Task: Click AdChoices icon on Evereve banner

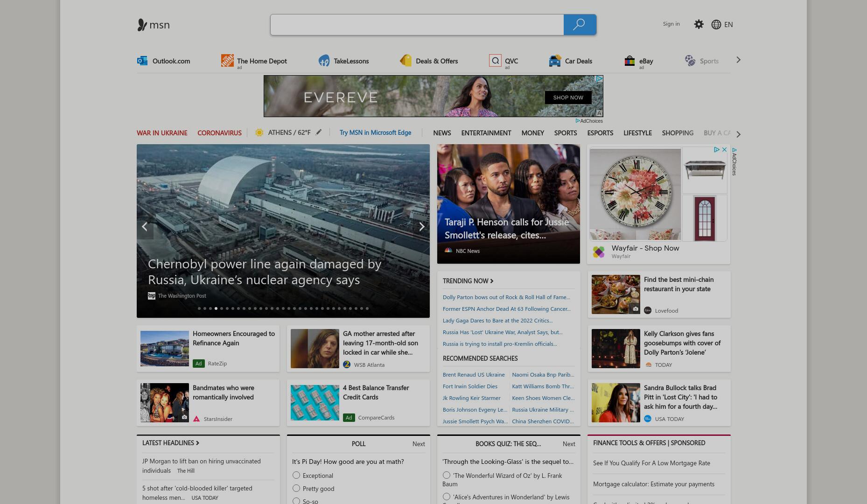Action: [600, 79]
